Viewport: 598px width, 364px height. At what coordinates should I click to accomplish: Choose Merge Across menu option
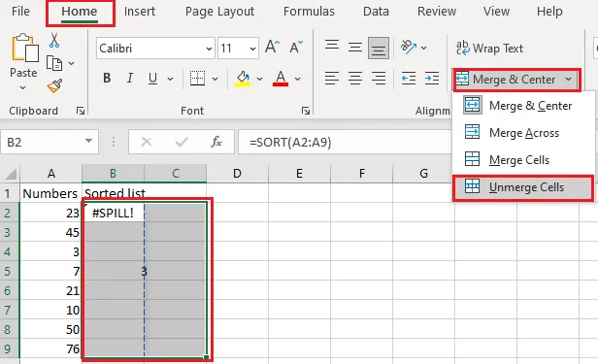tap(523, 133)
